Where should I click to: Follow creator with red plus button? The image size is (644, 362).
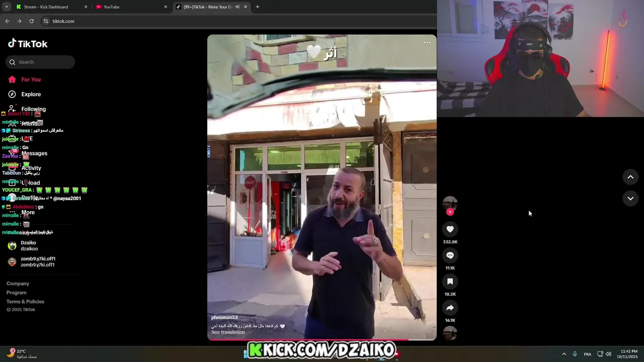click(450, 212)
